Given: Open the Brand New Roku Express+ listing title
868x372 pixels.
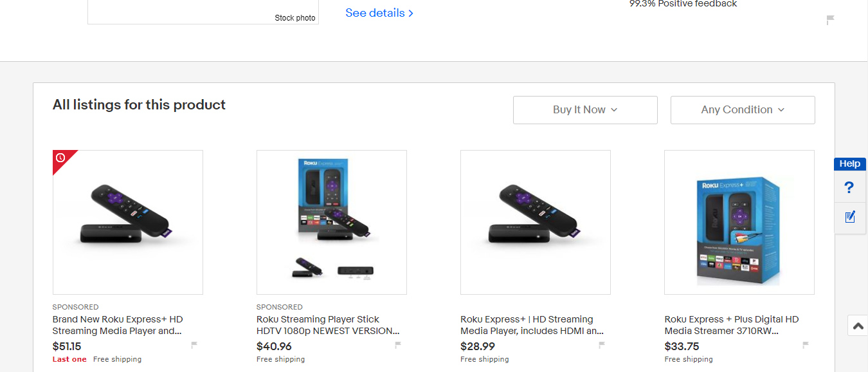Looking at the screenshot, I should (117, 324).
